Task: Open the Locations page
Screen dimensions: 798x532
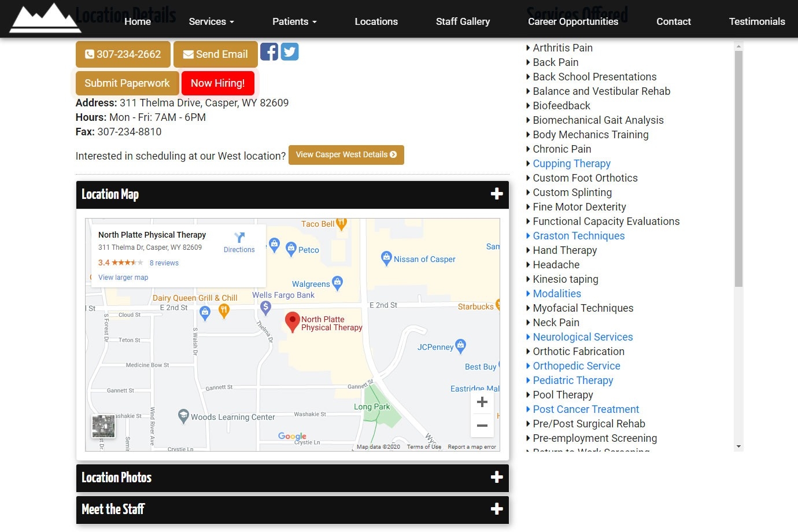Action: (376, 21)
